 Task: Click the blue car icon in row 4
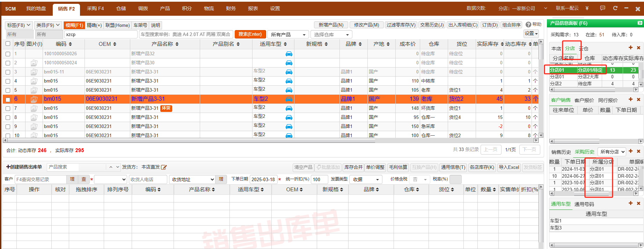pyautogui.click(x=289, y=81)
